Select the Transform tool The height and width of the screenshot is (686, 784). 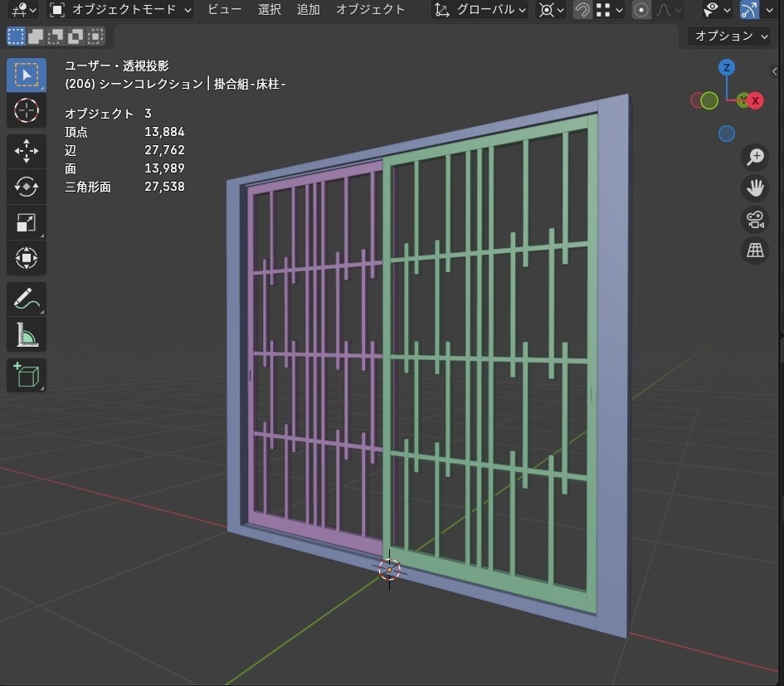point(27,258)
